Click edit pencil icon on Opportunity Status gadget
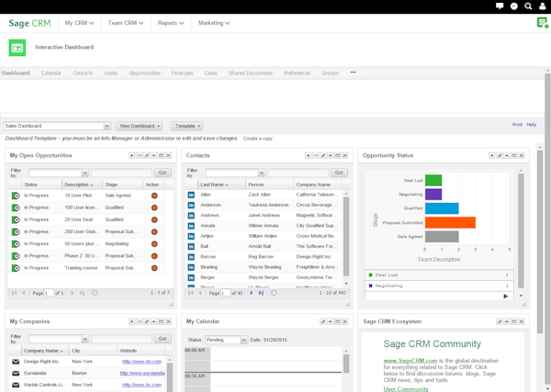 tap(500, 156)
